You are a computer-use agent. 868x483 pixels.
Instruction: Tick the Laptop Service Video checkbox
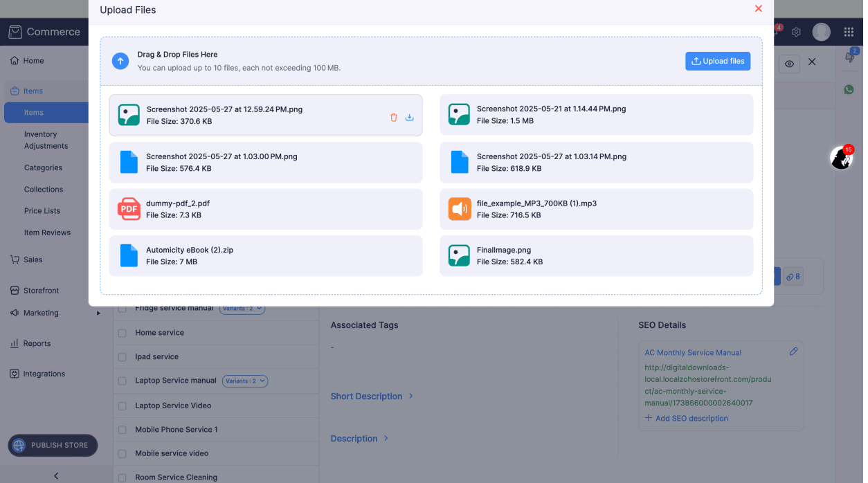click(x=122, y=405)
